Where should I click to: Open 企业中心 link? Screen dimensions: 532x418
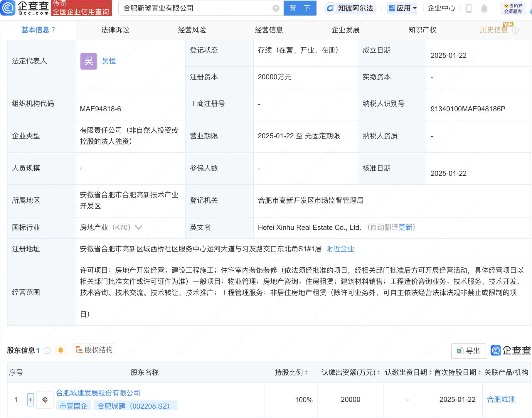(441, 8)
